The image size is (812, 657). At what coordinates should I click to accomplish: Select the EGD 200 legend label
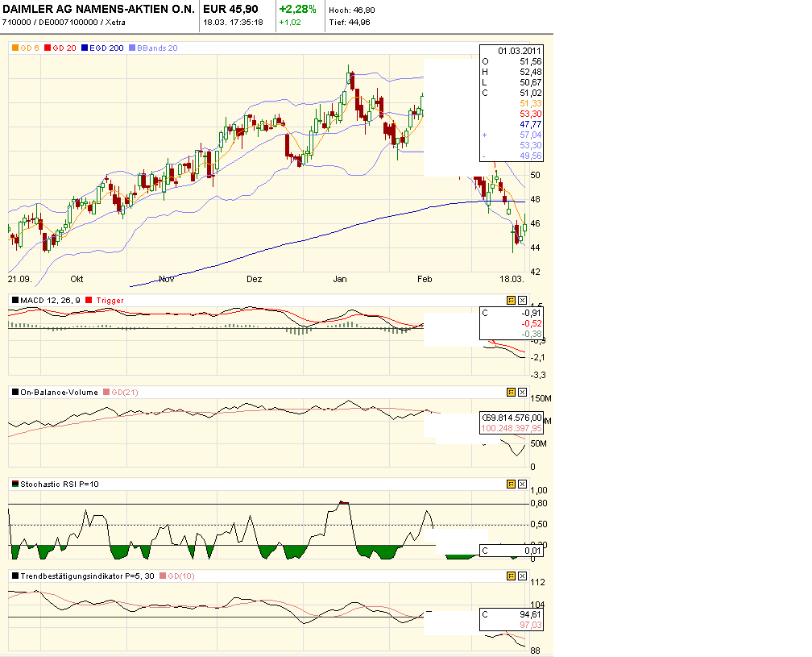106,48
